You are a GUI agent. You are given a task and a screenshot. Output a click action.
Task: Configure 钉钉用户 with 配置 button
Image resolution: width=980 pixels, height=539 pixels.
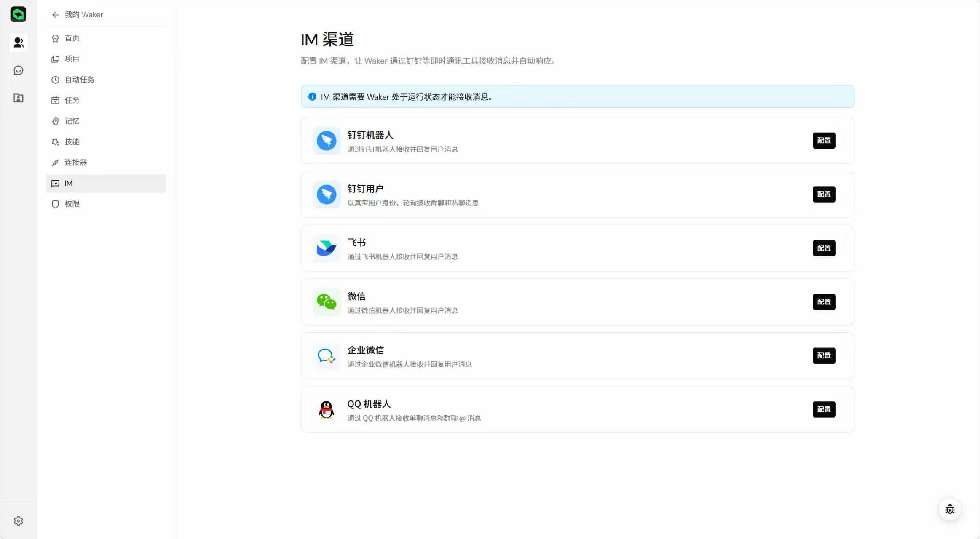click(x=824, y=195)
